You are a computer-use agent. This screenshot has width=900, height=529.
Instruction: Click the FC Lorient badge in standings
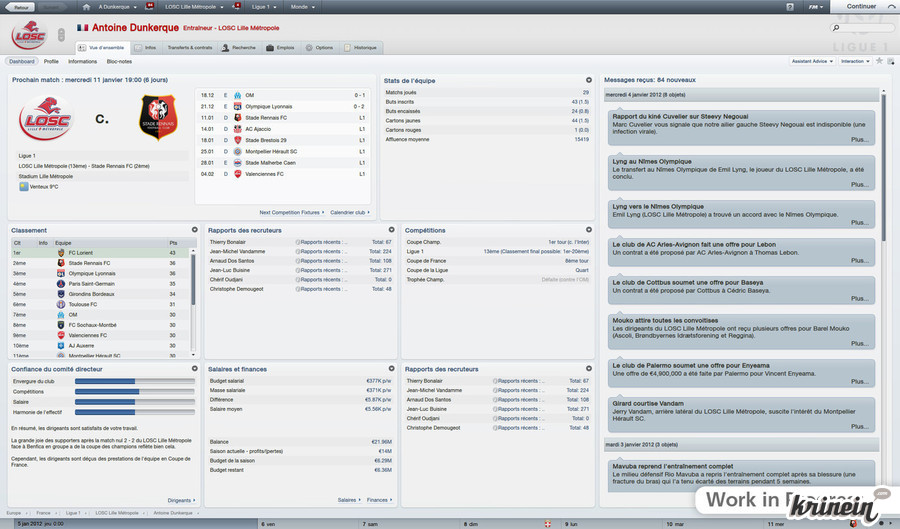pos(62,253)
